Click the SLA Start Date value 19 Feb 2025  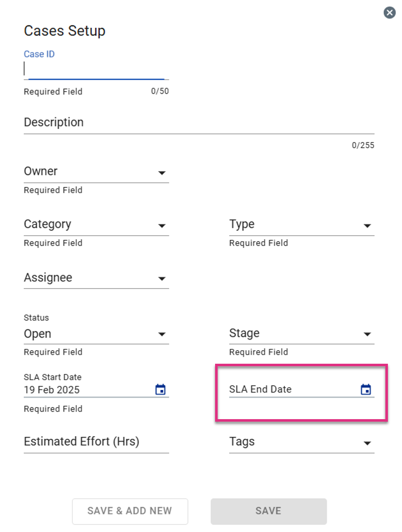click(x=51, y=390)
